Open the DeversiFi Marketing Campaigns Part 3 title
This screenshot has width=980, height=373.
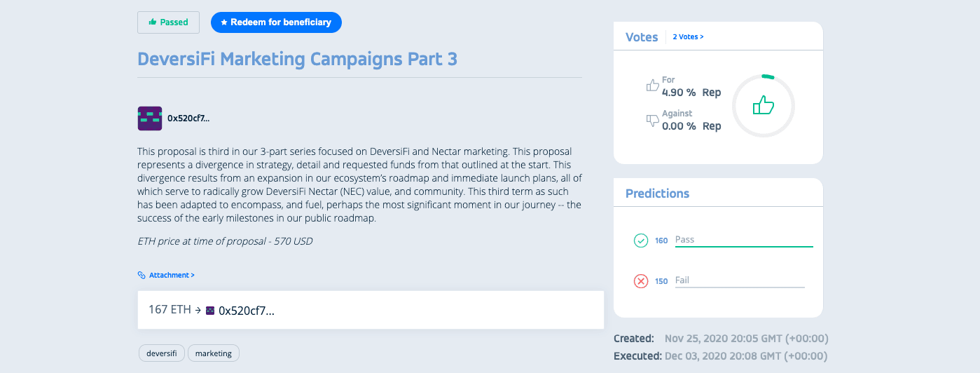(298, 59)
